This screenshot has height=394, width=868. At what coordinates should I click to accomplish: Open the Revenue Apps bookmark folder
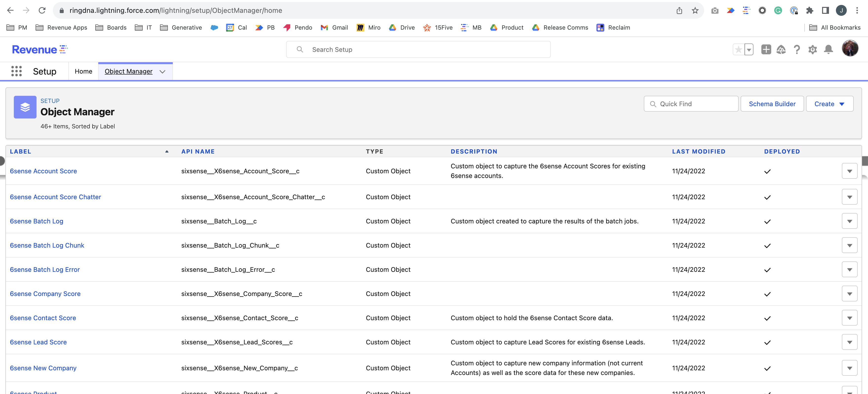61,28
